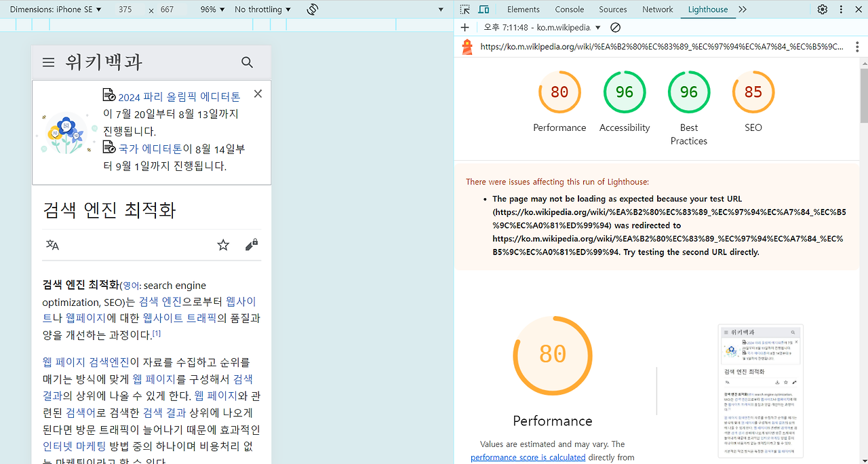This screenshot has height=464, width=868.
Task: Open footnote reference [1]
Action: (x=157, y=333)
